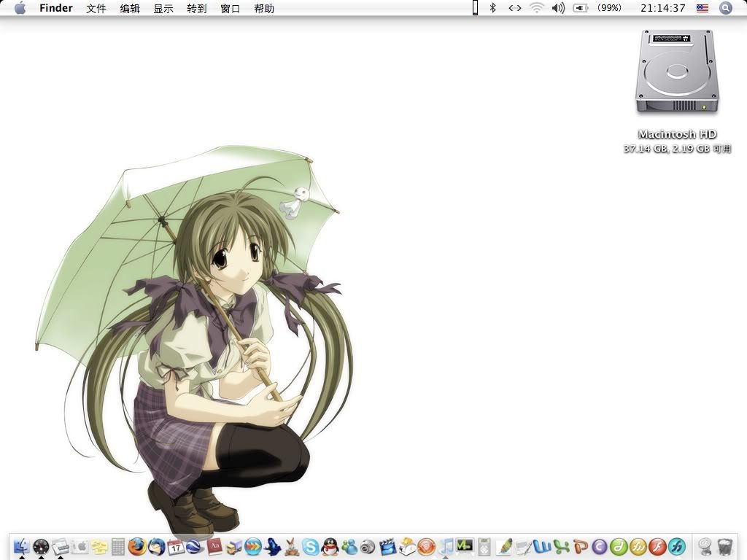This screenshot has height=560, width=747.
Task: Launch the blue frog Azureus icon
Action: point(272,546)
